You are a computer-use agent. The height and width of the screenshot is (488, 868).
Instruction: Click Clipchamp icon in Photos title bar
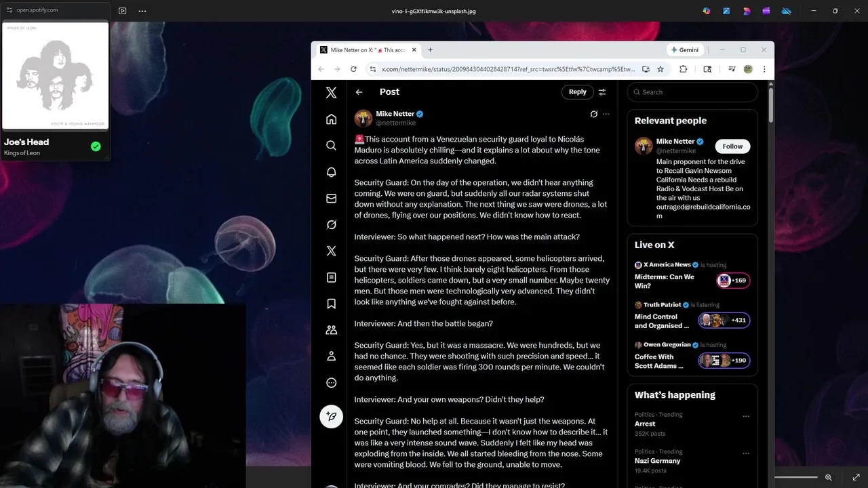tap(766, 11)
